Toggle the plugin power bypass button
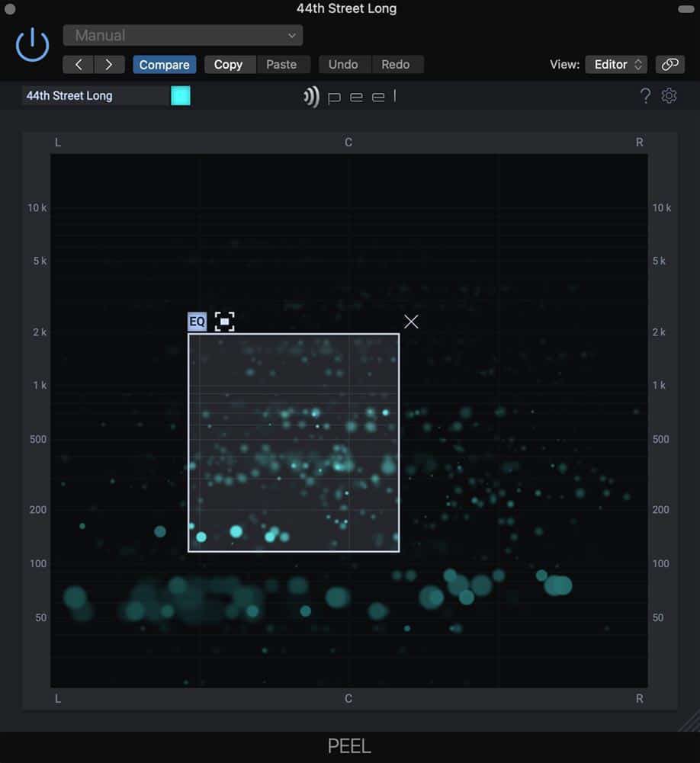 (x=32, y=45)
